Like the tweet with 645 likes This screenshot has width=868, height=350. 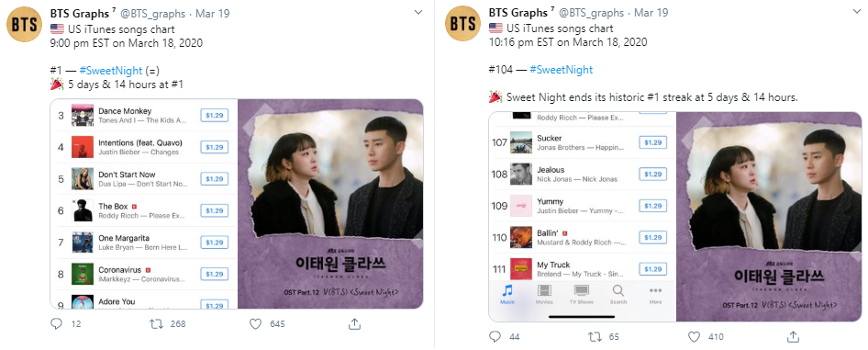tap(255, 324)
